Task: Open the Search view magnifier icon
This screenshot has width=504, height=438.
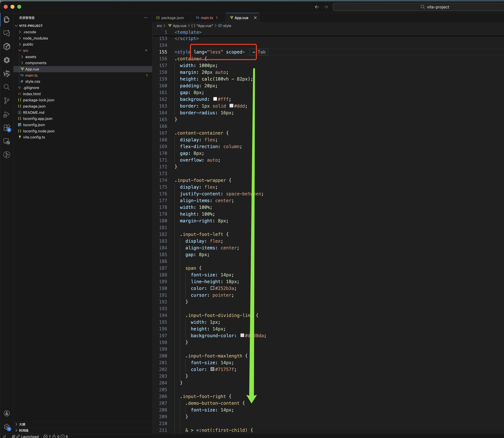Action: pyautogui.click(x=7, y=87)
